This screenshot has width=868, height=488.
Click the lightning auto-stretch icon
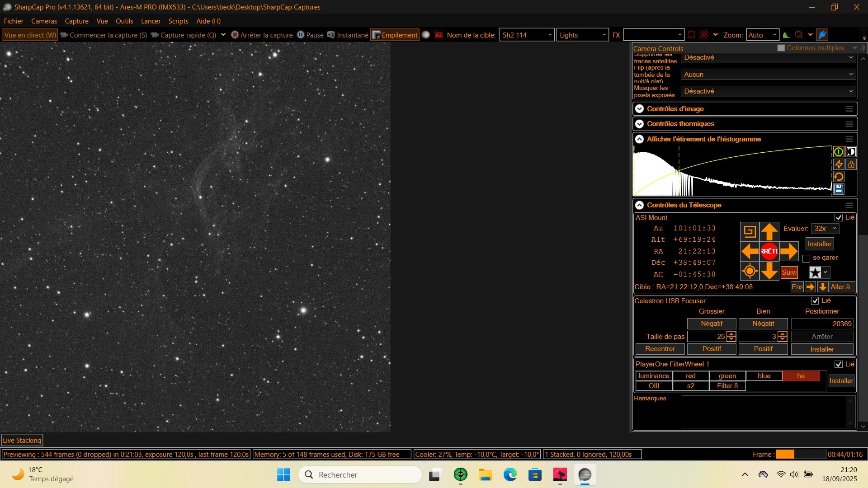839,164
